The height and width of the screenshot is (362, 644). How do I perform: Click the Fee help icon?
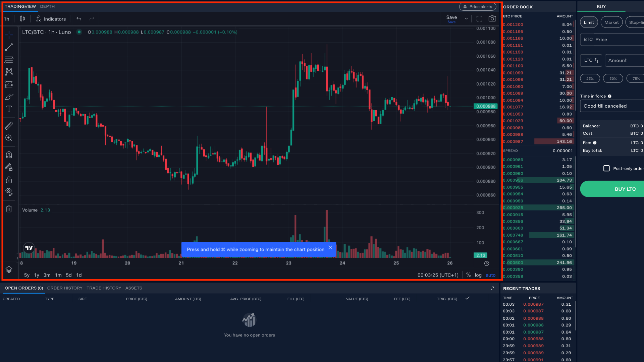point(595,143)
